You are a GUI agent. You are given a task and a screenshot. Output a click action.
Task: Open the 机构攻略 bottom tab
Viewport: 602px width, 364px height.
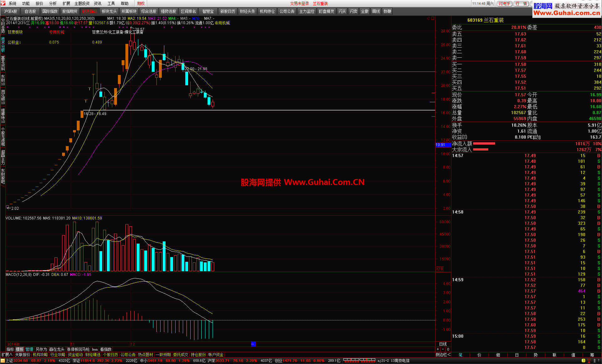click(x=40, y=355)
